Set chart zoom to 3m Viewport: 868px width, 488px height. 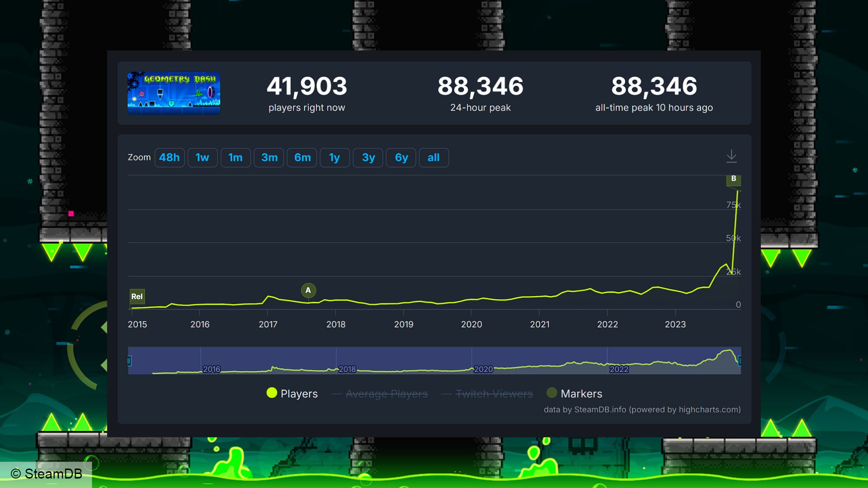269,158
